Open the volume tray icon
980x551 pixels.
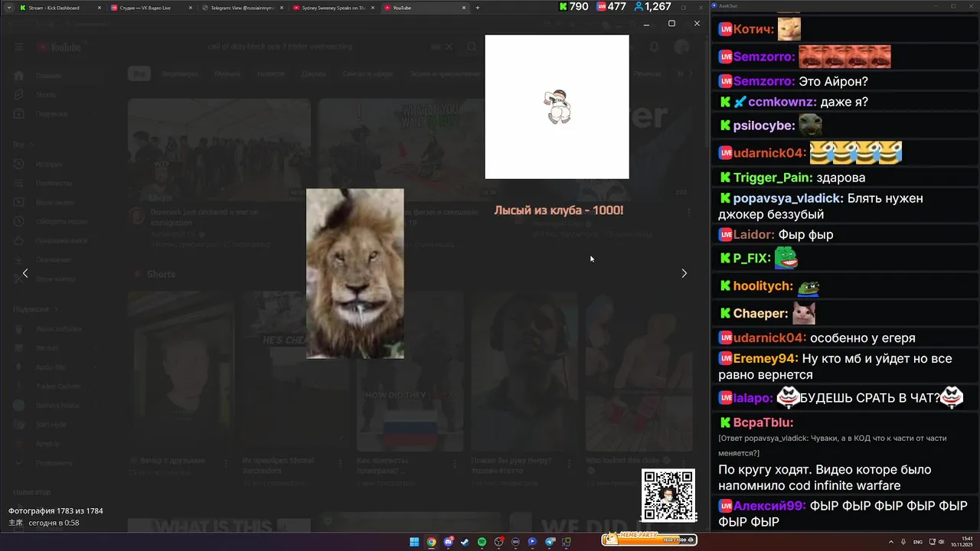point(941,542)
